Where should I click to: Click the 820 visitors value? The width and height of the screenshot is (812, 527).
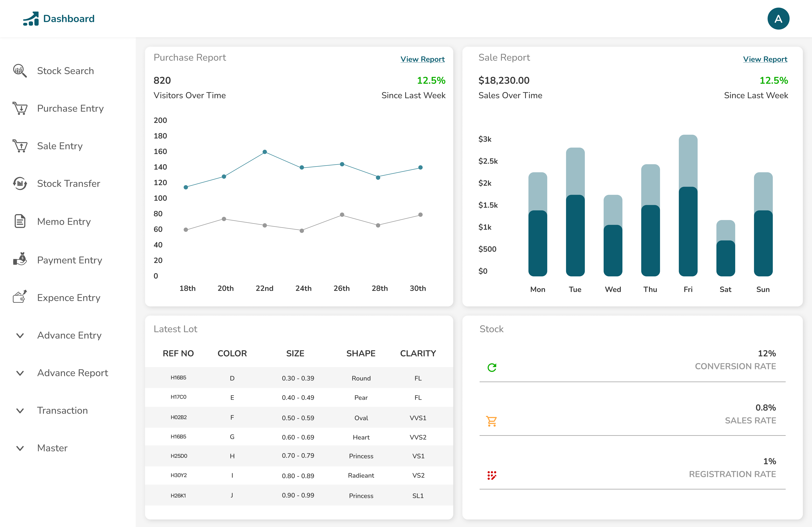tap(162, 80)
